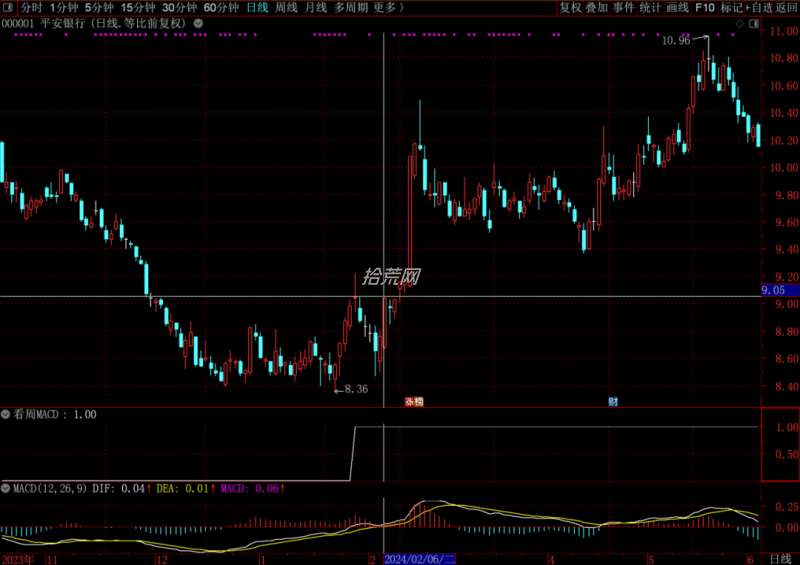The height and width of the screenshot is (565, 800).
Task: Click the 10.96 high price label
Action: pyautogui.click(x=676, y=41)
